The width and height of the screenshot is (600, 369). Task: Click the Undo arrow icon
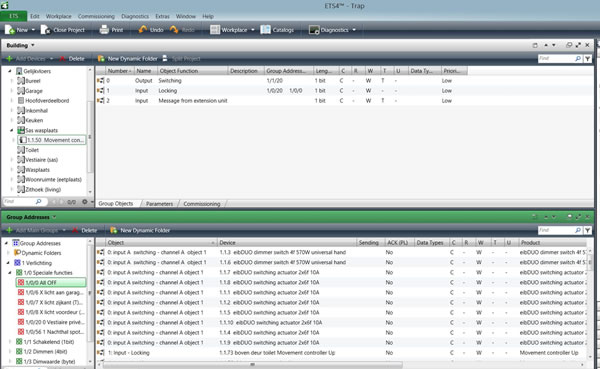pos(143,29)
